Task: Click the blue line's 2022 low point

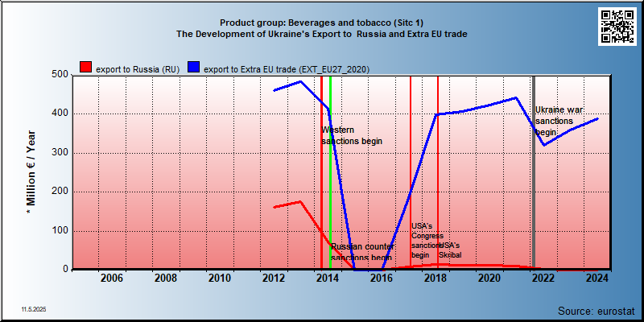Action: [544, 145]
